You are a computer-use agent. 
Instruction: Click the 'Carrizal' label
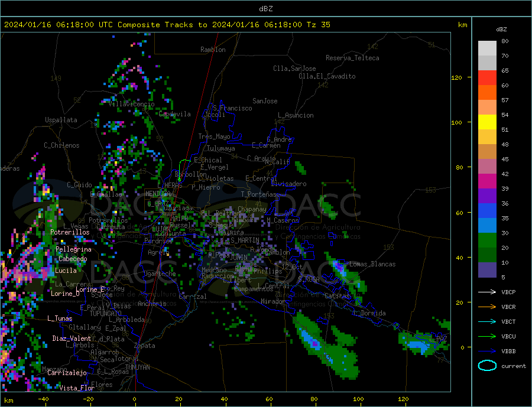193,297
